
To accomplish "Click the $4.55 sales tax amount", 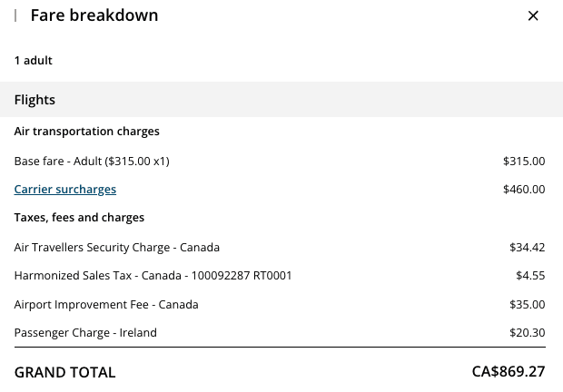I will [x=530, y=276].
